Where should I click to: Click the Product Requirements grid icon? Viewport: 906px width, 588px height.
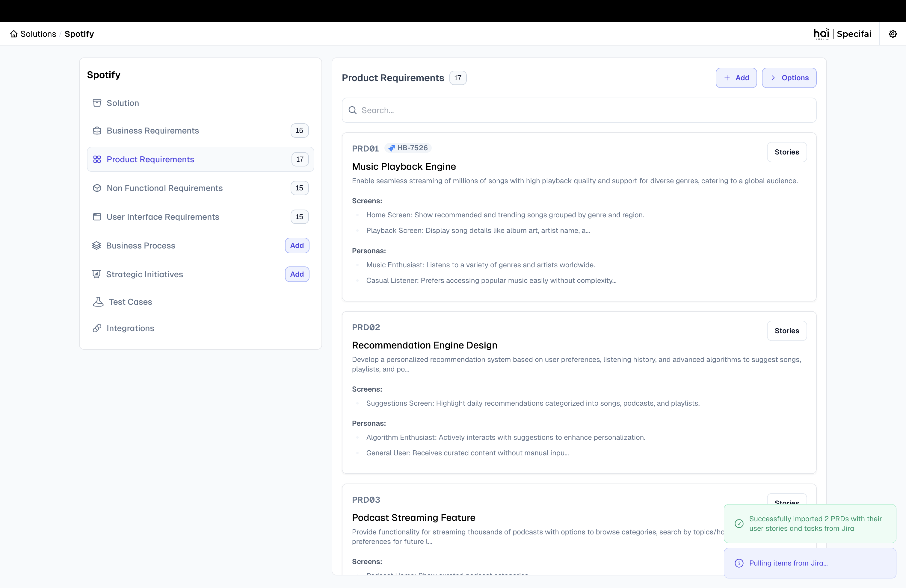(97, 159)
